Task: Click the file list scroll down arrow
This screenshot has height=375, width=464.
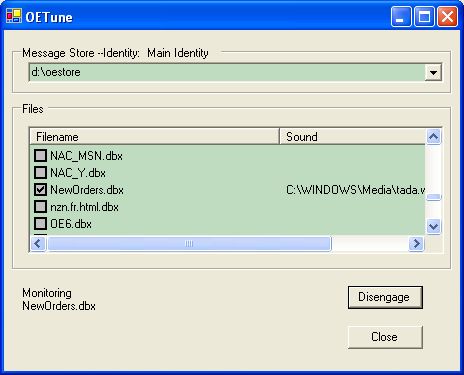Action: pyautogui.click(x=433, y=227)
